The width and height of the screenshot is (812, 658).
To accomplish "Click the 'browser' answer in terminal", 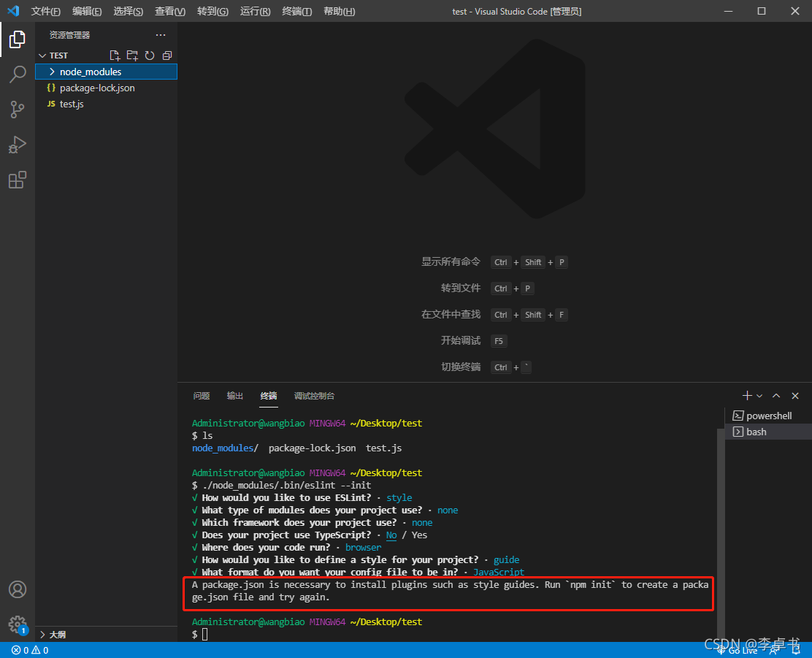I will pyautogui.click(x=364, y=548).
